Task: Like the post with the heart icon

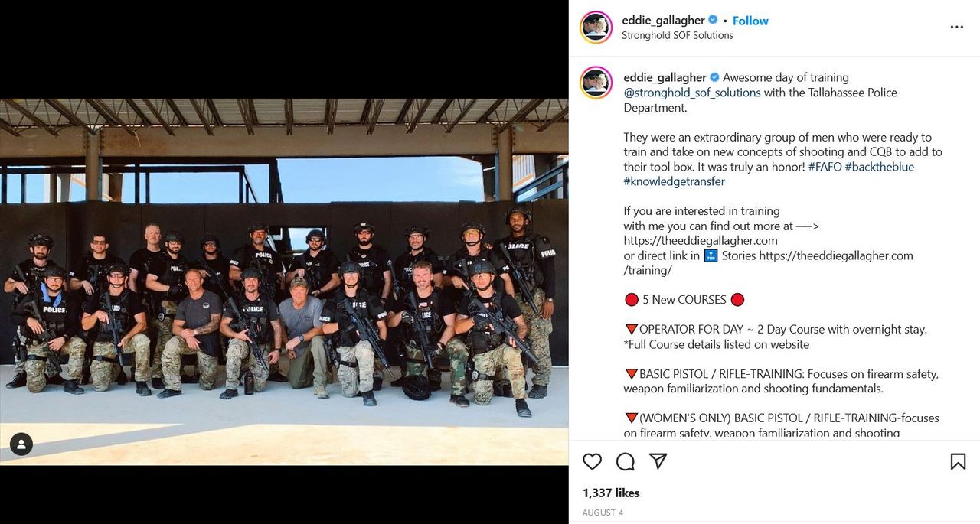Action: pyautogui.click(x=592, y=461)
